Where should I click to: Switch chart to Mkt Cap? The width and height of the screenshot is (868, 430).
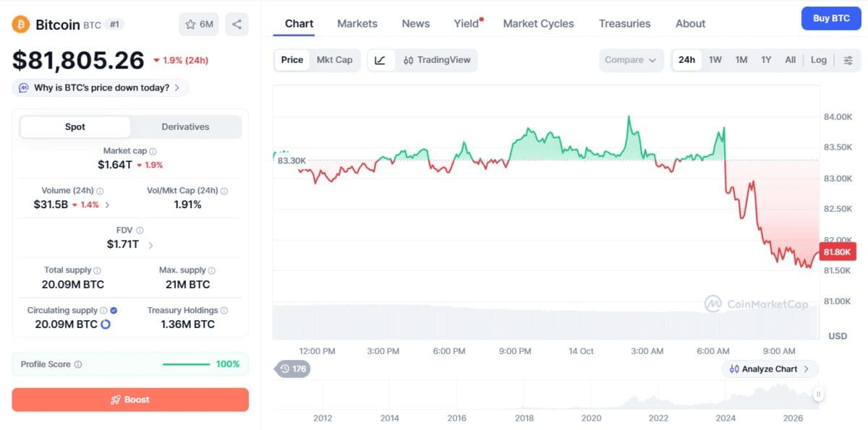point(335,60)
